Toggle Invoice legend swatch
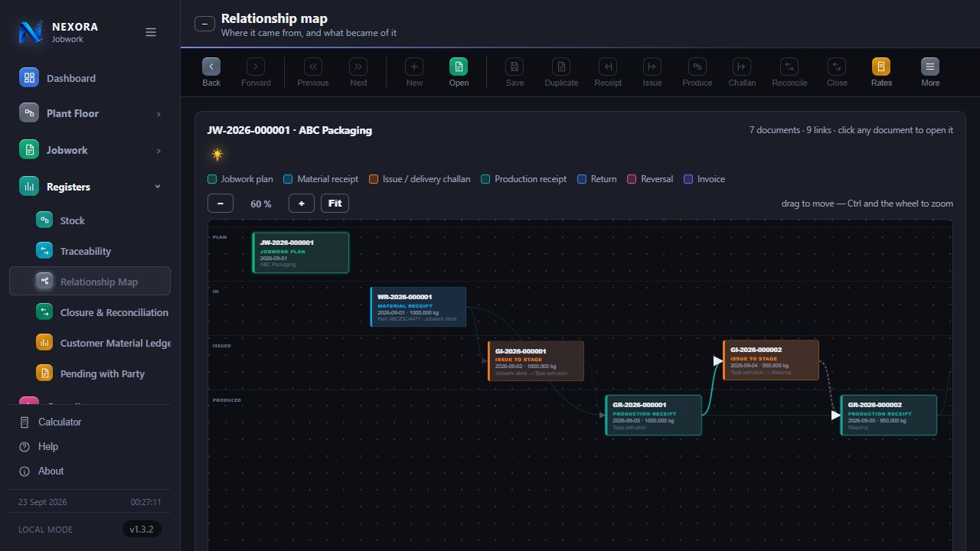Viewport: 980px width, 551px height. (688, 179)
